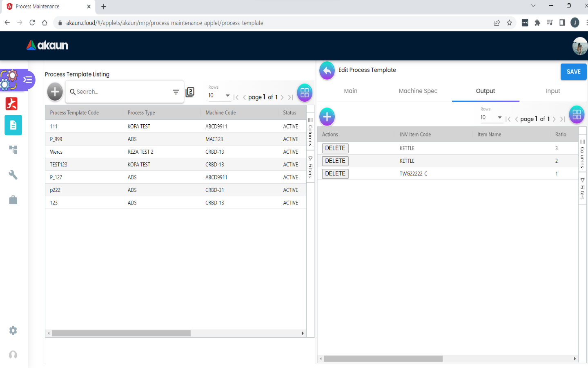Toggle the Columns panel in listing grid
The image size is (588, 368).
tap(310, 132)
